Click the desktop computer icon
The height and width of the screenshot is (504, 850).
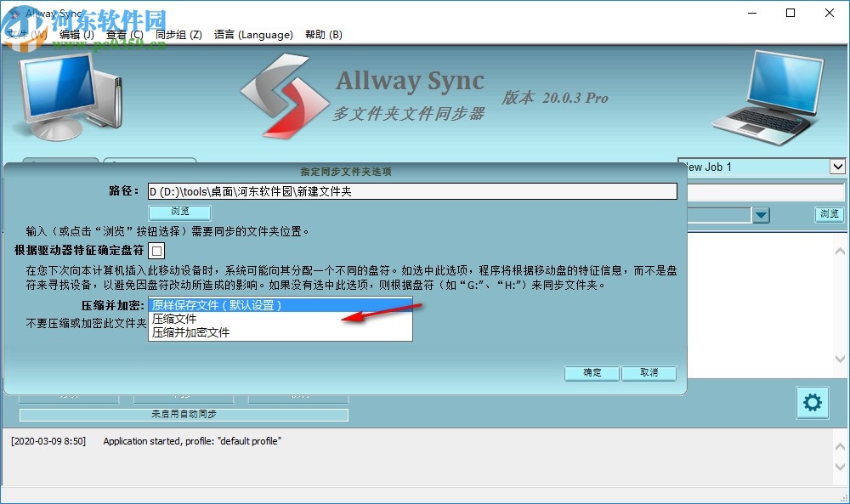tap(64, 93)
